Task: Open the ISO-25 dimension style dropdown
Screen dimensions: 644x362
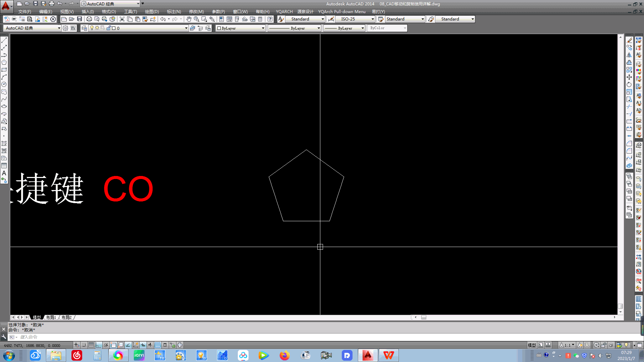Action: point(356,19)
